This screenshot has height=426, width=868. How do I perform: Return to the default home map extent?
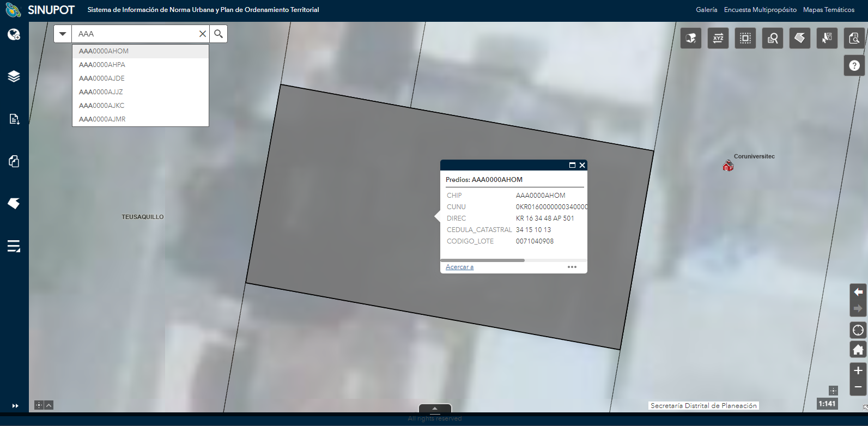click(858, 350)
